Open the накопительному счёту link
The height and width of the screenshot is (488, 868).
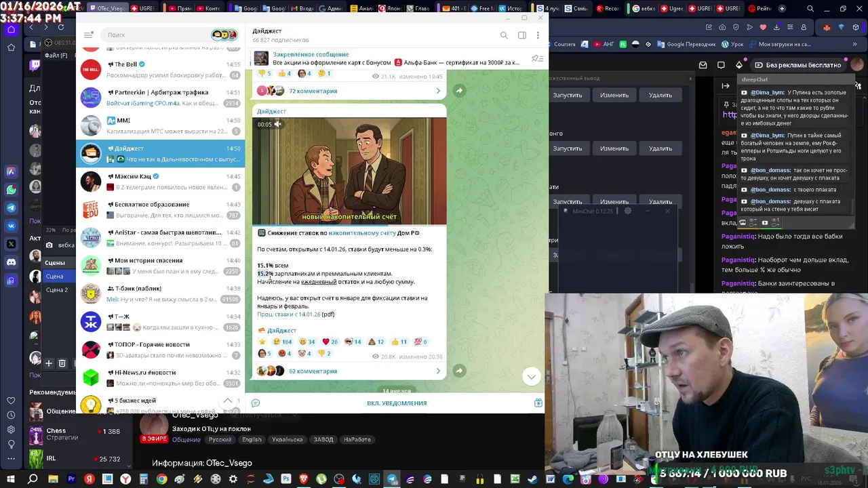pos(362,233)
